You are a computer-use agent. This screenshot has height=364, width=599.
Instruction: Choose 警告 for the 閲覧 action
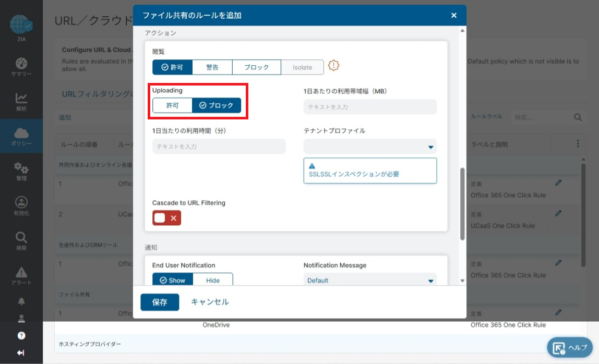tap(212, 67)
